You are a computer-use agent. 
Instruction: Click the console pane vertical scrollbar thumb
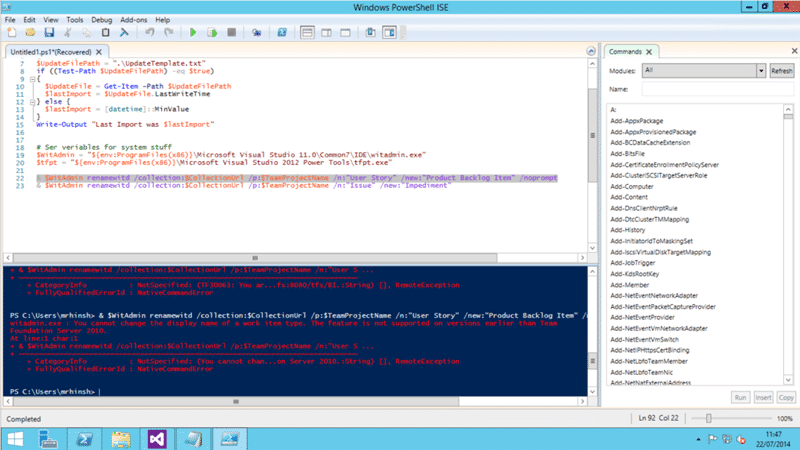(x=592, y=361)
